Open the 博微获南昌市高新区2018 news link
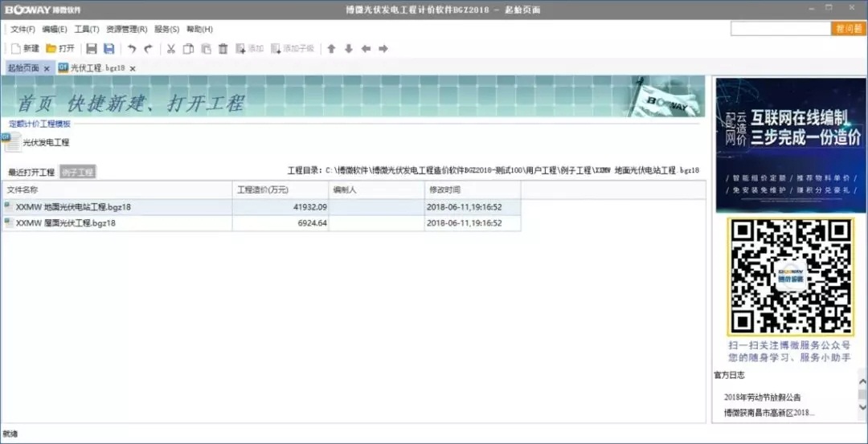Screen dimensions: 868x444 click(769, 413)
